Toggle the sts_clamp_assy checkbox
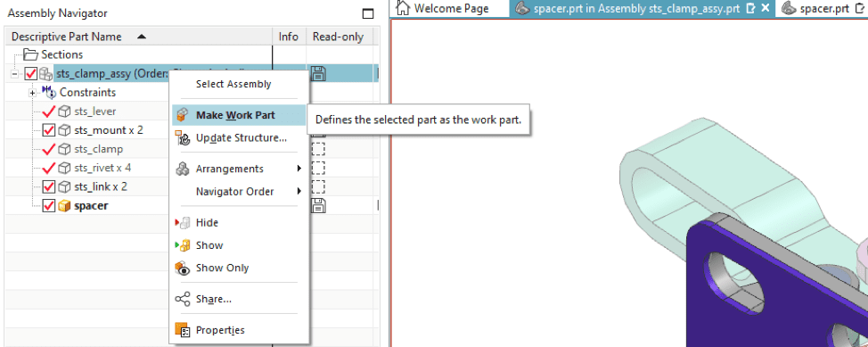The height and width of the screenshot is (347, 868). pyautogui.click(x=31, y=73)
